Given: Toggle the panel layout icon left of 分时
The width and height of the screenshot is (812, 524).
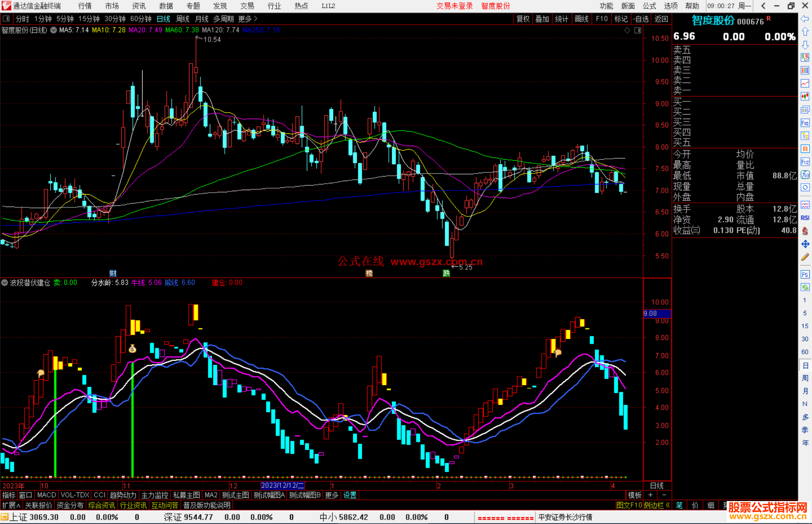Looking at the screenshot, I should coord(6,19).
